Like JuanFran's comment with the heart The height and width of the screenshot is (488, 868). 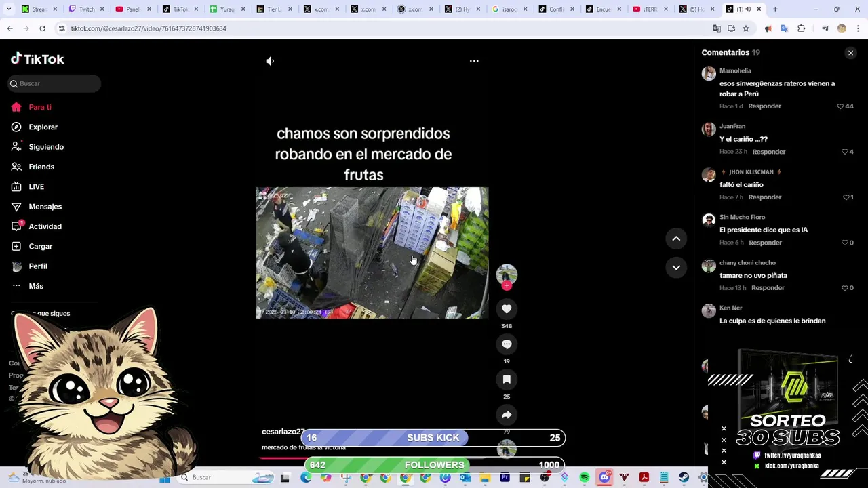click(844, 152)
